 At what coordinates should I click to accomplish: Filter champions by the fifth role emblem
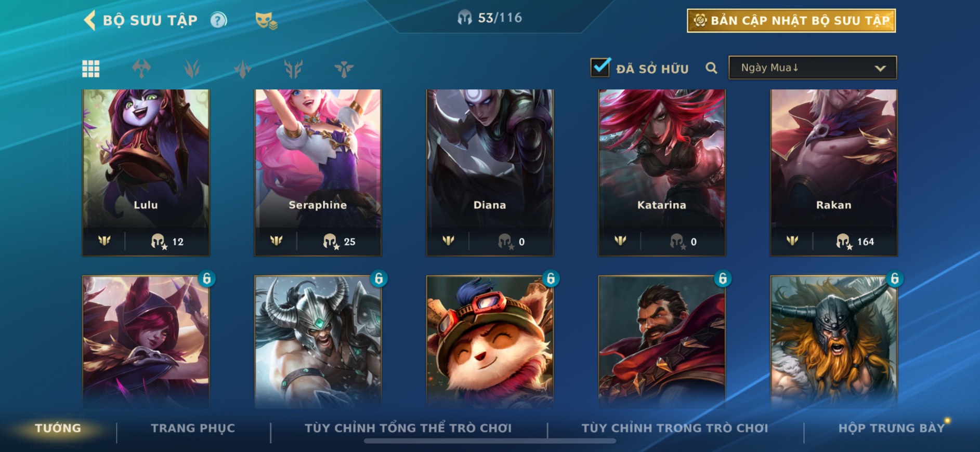pos(344,69)
